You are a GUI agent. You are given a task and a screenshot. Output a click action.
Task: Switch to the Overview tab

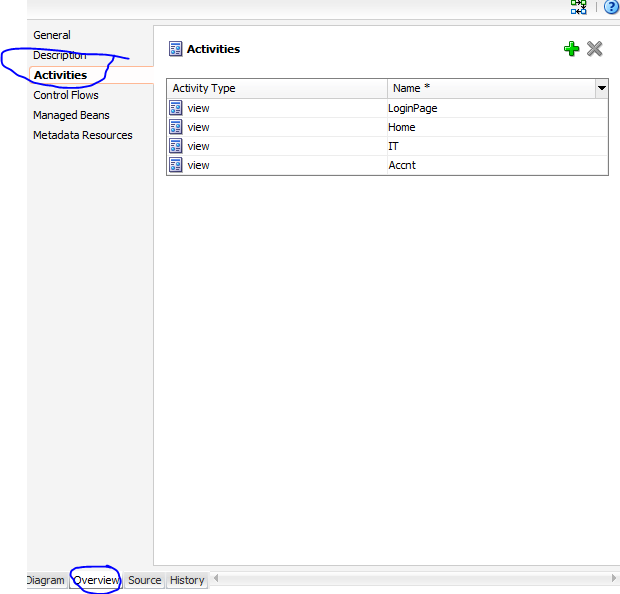click(x=96, y=580)
